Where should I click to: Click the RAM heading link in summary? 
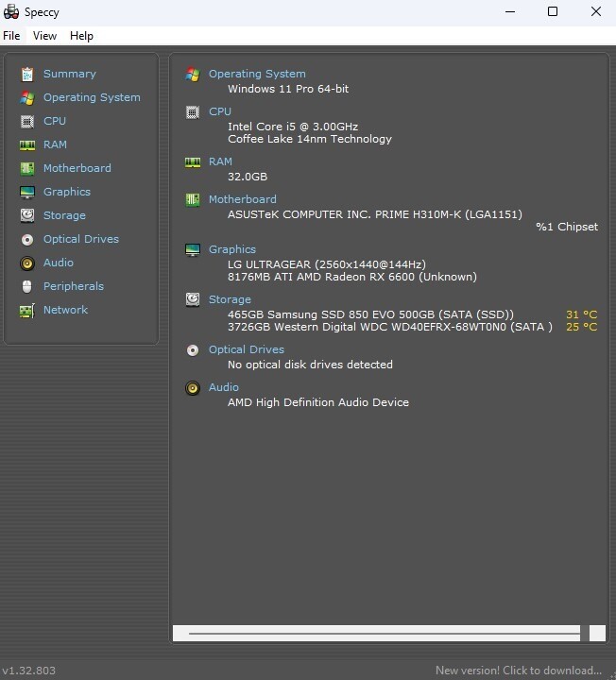pyautogui.click(x=220, y=161)
